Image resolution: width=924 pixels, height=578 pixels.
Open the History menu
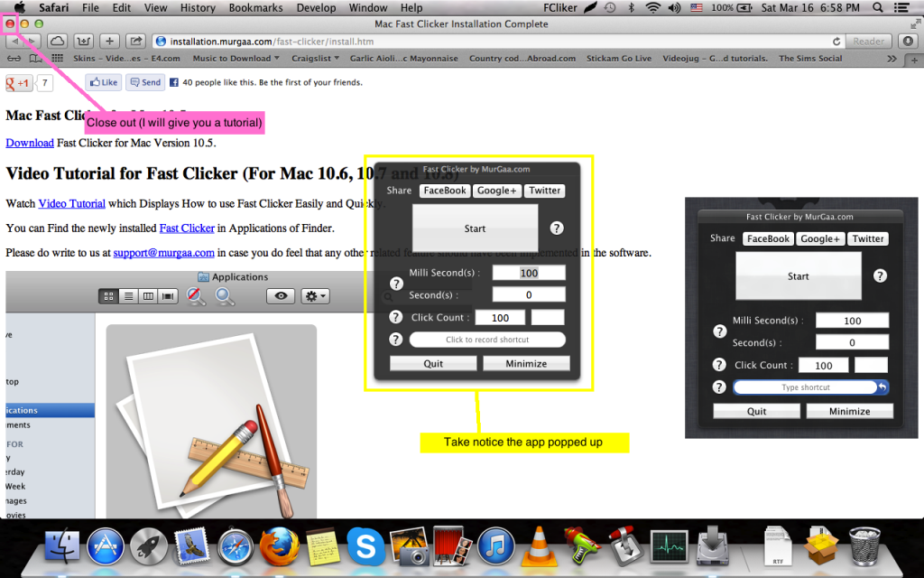[x=198, y=7]
